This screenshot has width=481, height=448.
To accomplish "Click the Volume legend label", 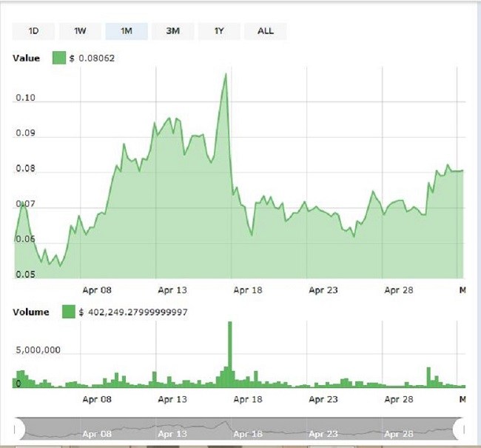I will 31,312.
